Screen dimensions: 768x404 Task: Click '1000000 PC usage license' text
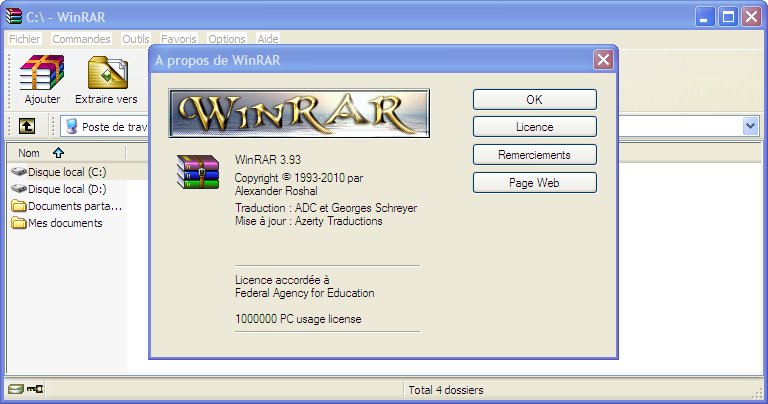pos(298,319)
